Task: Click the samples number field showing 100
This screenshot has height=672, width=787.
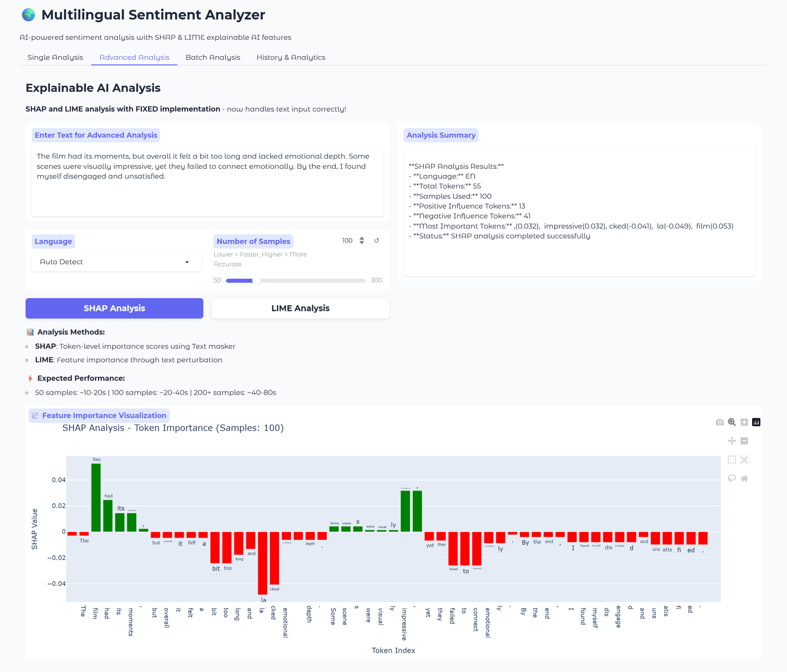Action: 348,241
